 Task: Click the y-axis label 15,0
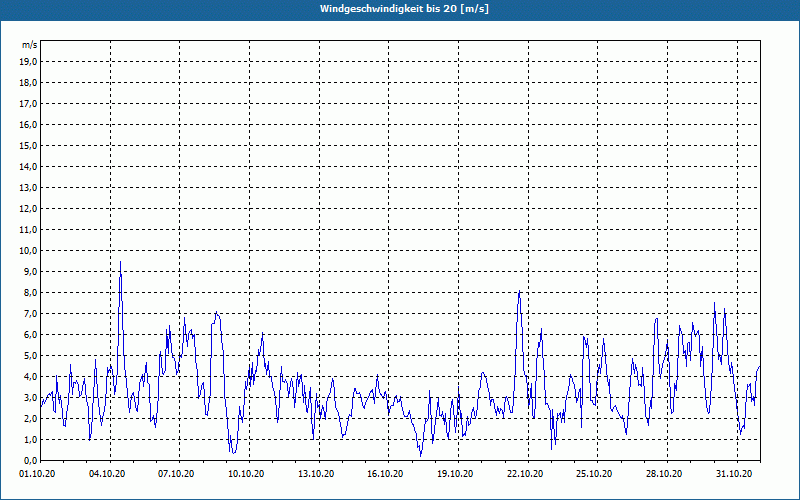29,145
